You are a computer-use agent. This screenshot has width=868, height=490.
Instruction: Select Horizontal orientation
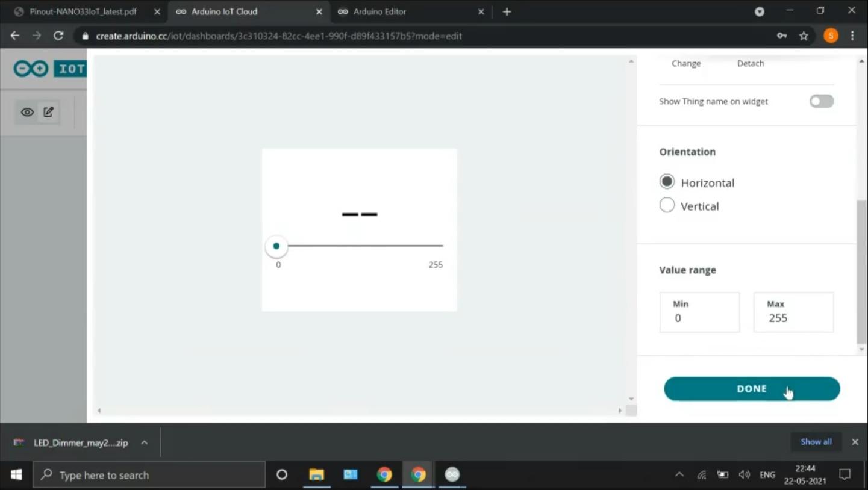[667, 182]
